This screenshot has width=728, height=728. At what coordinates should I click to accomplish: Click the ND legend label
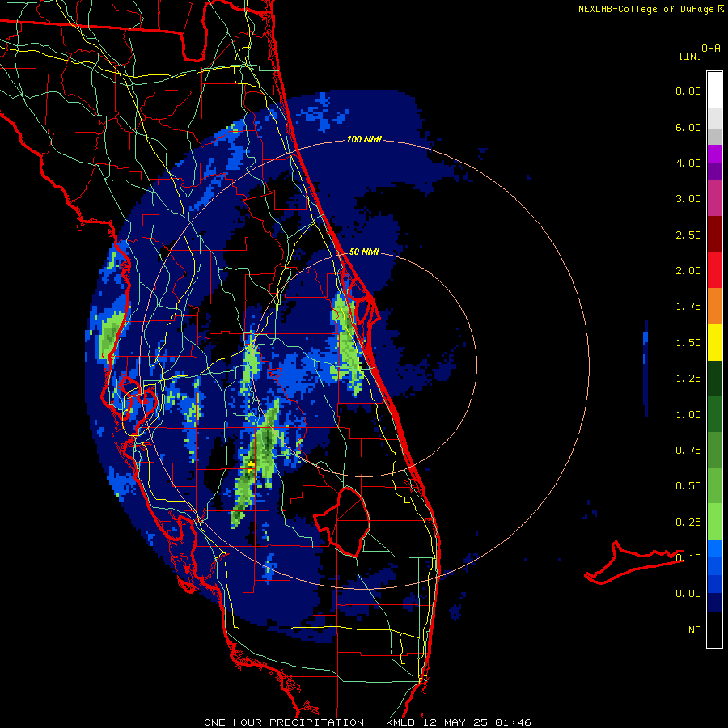[x=695, y=630]
